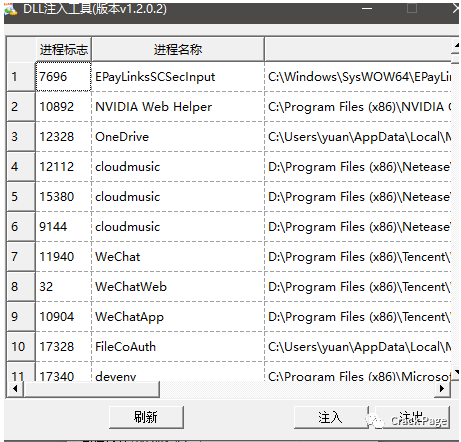The width and height of the screenshot is (461, 442).
Task: Select the NVIDIA Program Files path cell
Action: (358, 107)
